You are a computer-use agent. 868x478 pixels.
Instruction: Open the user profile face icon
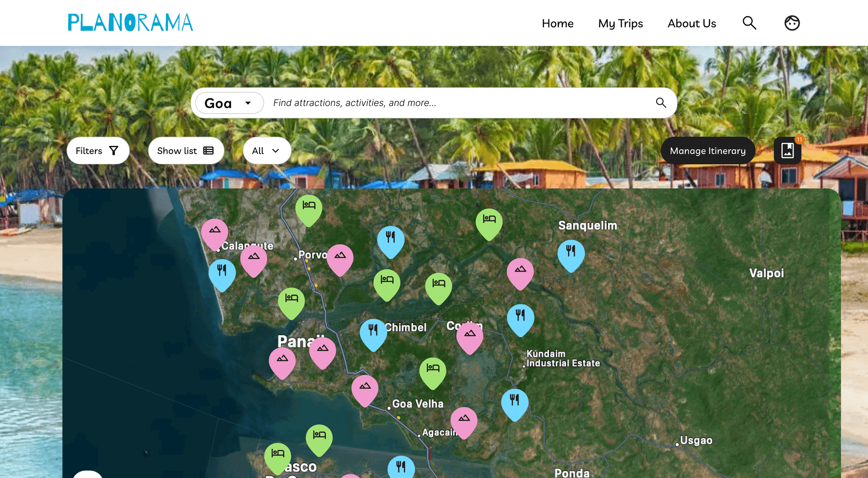click(792, 23)
